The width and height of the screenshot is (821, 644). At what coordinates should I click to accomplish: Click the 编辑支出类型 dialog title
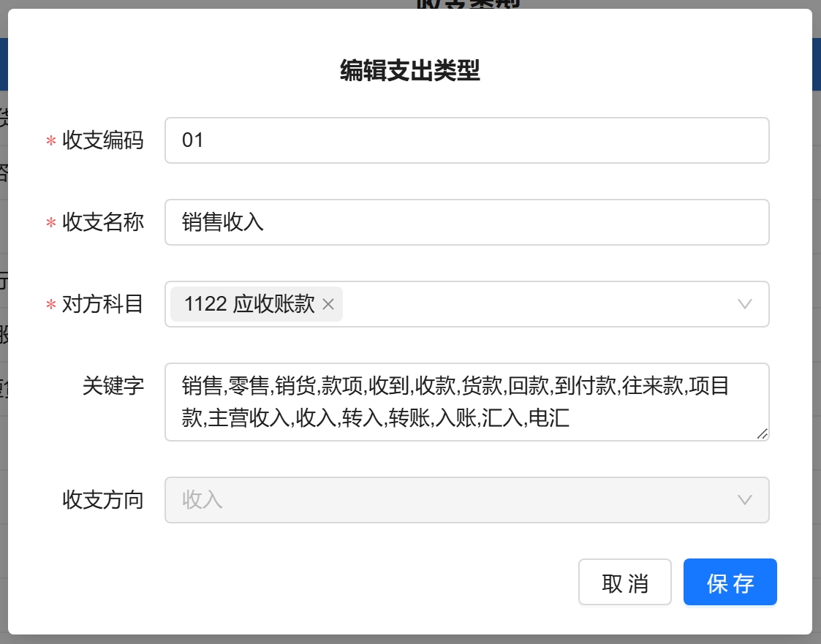(409, 71)
